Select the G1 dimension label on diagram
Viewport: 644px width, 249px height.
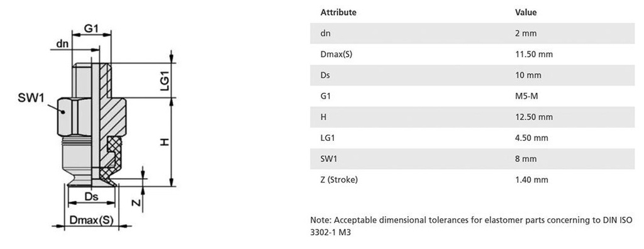click(x=92, y=28)
